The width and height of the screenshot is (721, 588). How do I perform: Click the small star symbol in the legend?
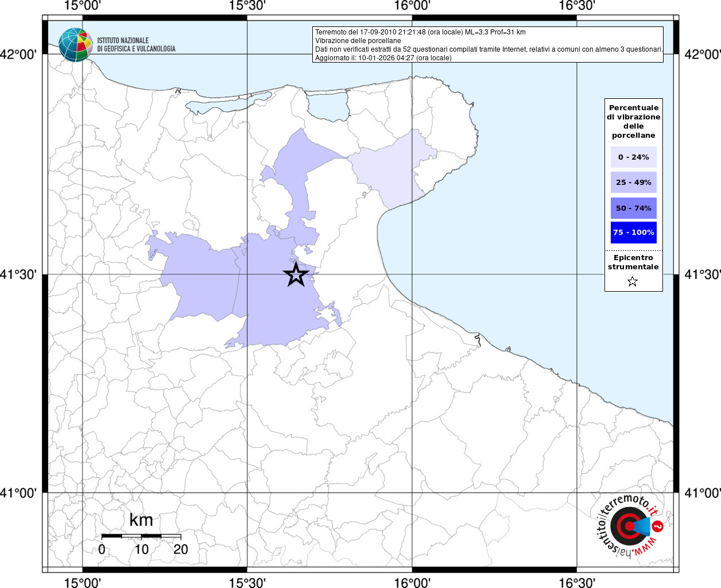tap(633, 281)
